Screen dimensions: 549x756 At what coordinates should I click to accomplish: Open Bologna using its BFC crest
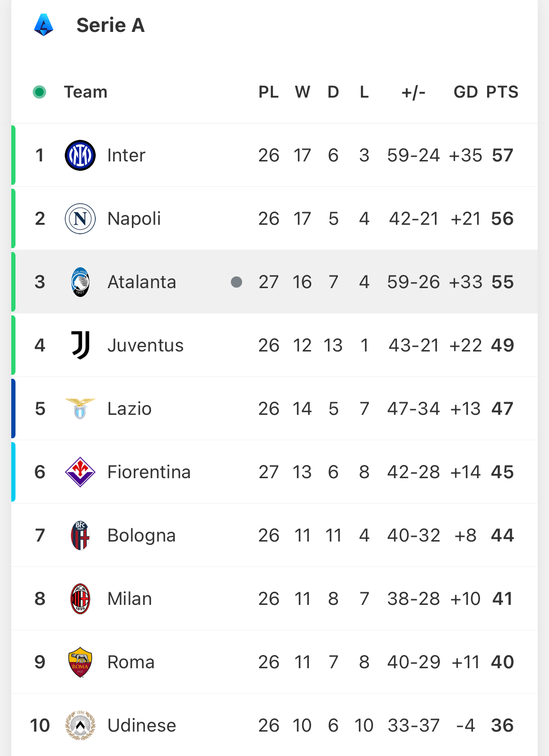pyautogui.click(x=80, y=535)
